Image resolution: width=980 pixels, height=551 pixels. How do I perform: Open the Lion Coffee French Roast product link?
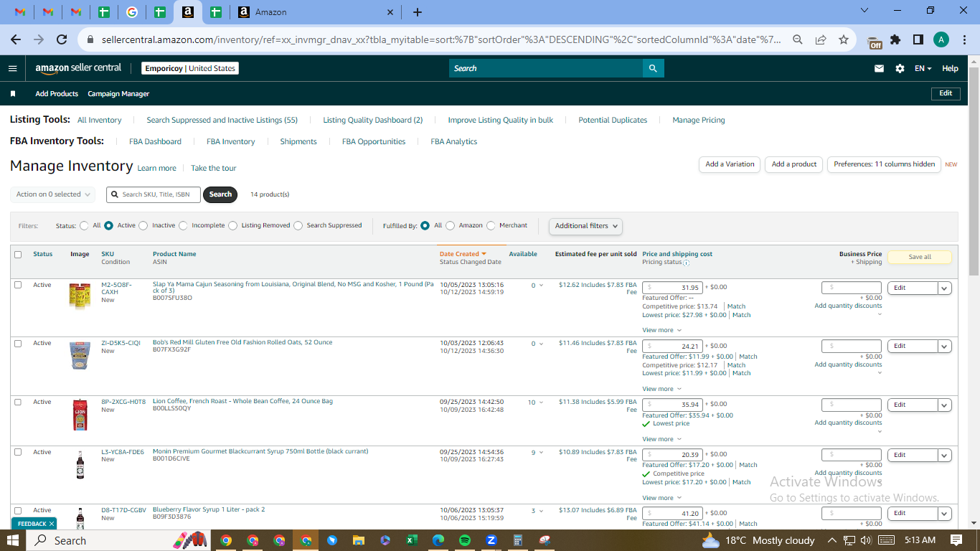coord(242,401)
